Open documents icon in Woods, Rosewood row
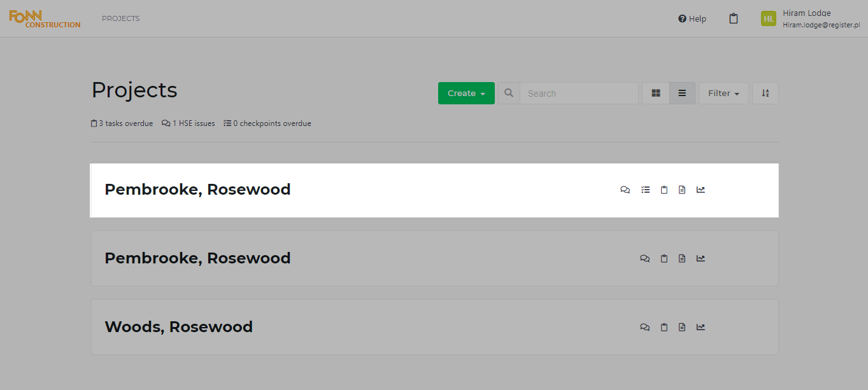Image resolution: width=868 pixels, height=390 pixels. [x=682, y=327]
